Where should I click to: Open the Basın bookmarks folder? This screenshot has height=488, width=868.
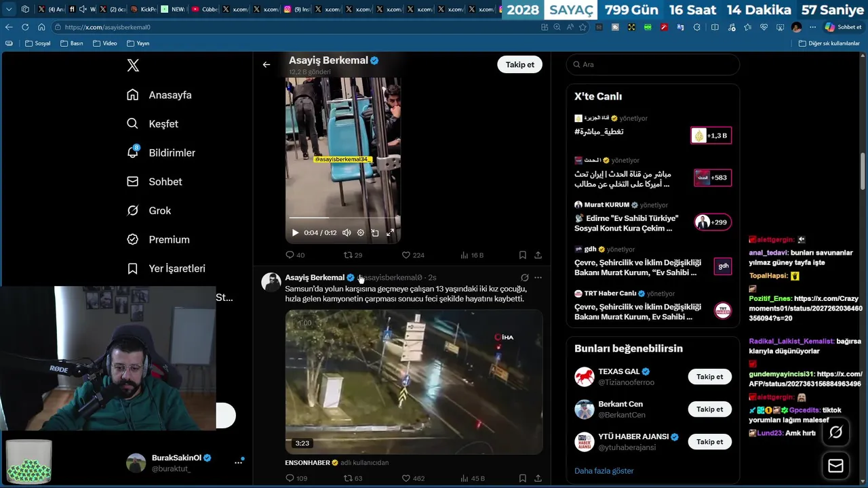point(72,43)
